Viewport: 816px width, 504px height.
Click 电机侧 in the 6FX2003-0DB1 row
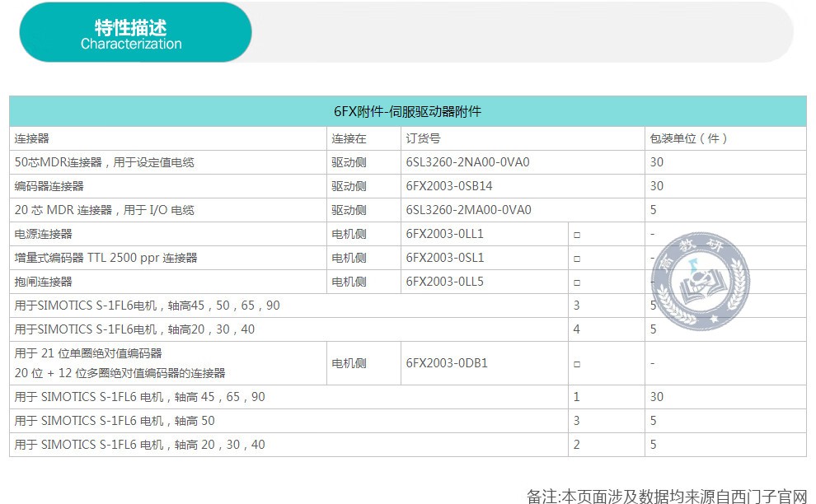[349, 363]
